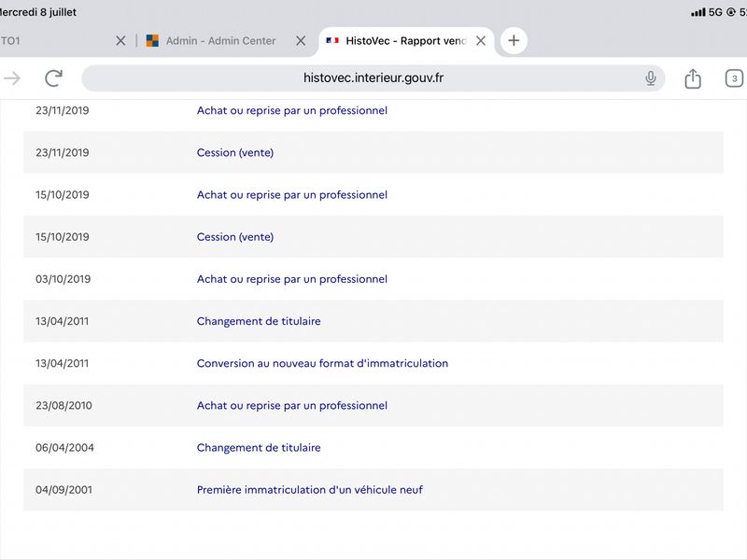Click the Admin Center favicon

click(x=152, y=41)
